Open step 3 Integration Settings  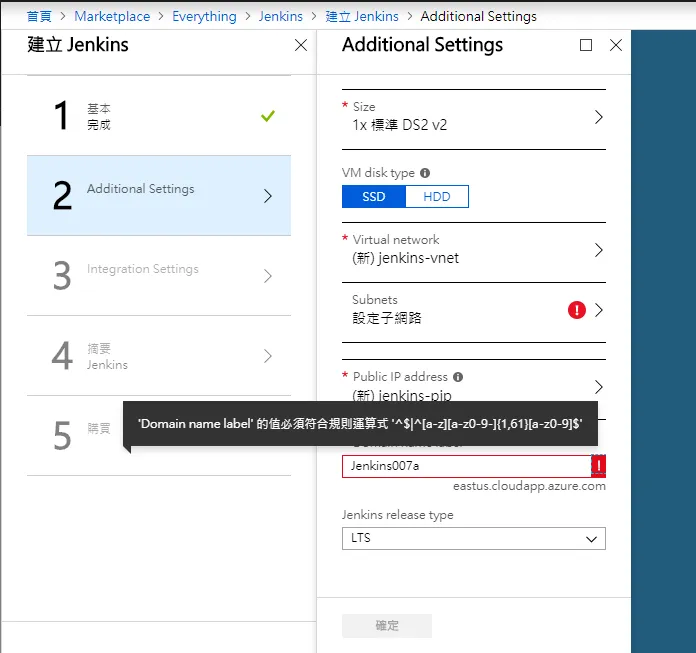(x=159, y=276)
